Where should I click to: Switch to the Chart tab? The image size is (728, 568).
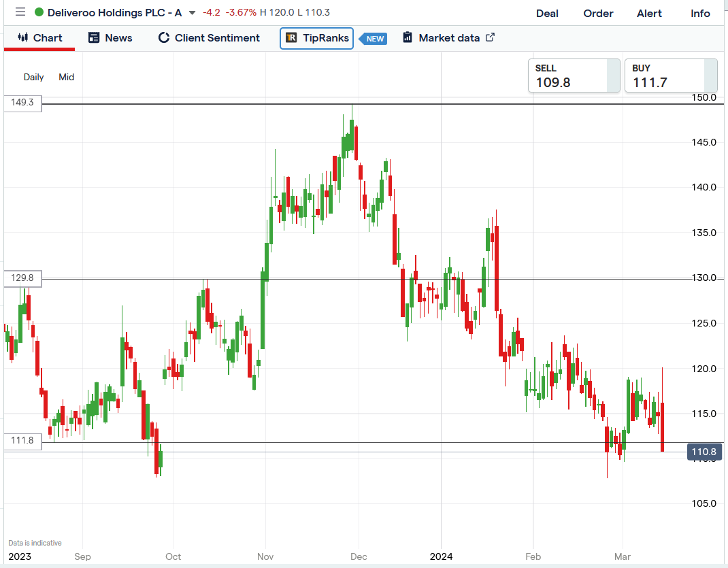click(39, 38)
